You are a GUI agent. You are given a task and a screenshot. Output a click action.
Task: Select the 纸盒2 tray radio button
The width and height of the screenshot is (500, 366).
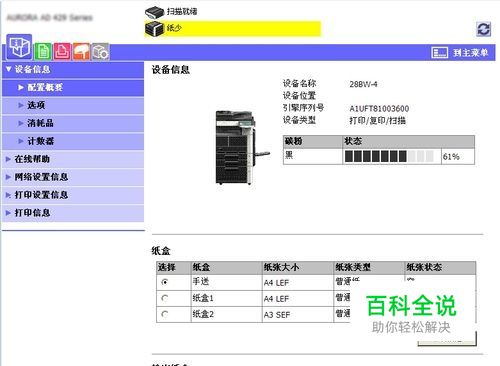coord(165,314)
